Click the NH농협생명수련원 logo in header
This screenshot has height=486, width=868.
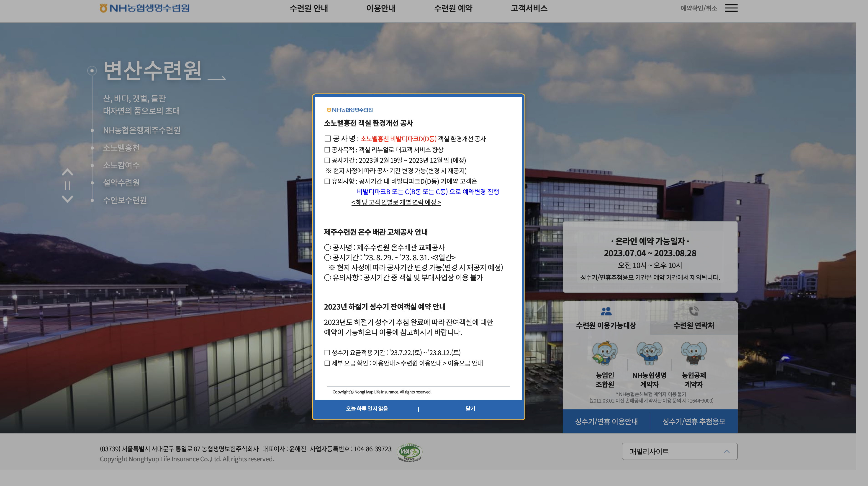(x=145, y=8)
